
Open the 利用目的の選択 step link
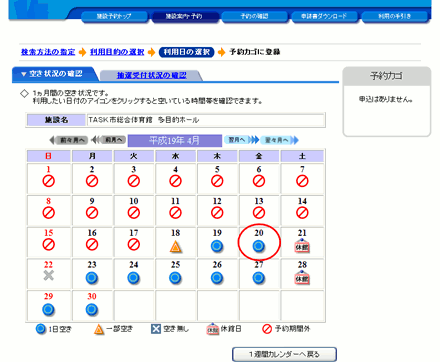point(117,52)
